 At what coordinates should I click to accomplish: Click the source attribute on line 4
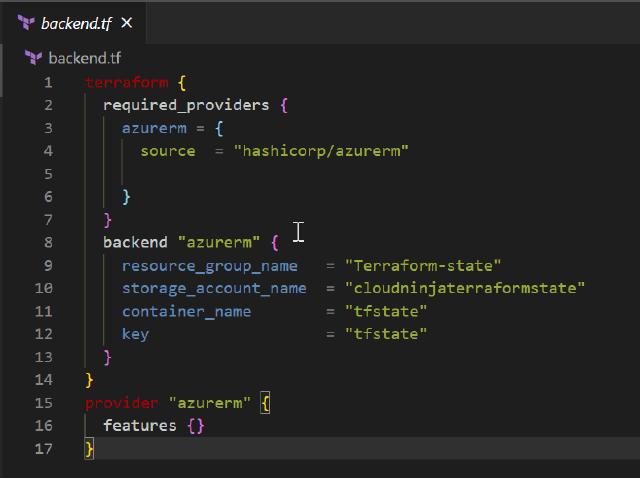(167, 151)
